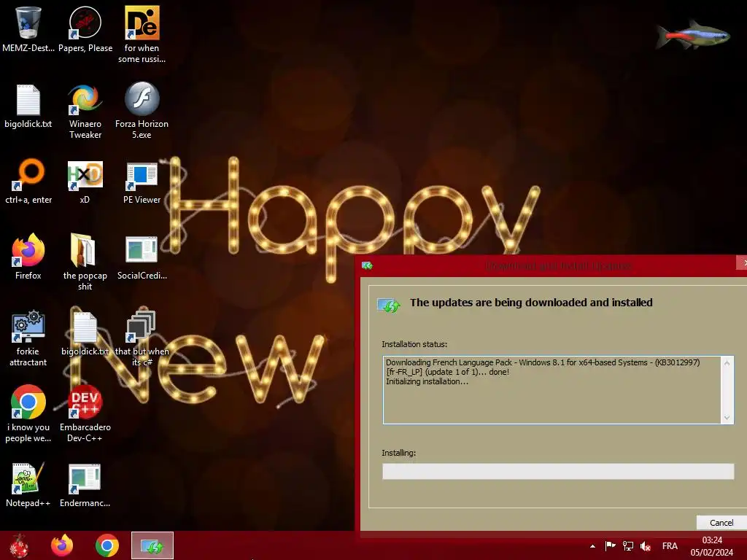Open network status tray icon
747x560 pixels.
click(x=628, y=546)
